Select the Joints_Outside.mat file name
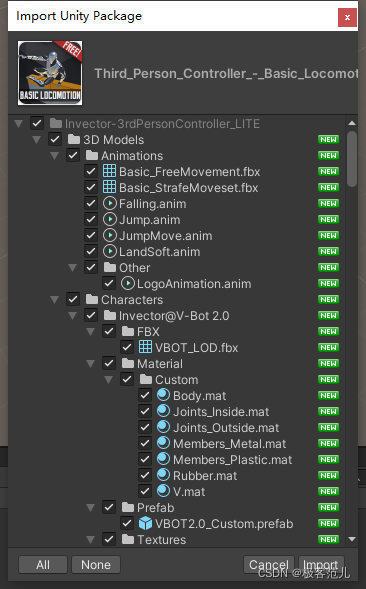Viewport: 366px width, 589px height. coord(226,427)
